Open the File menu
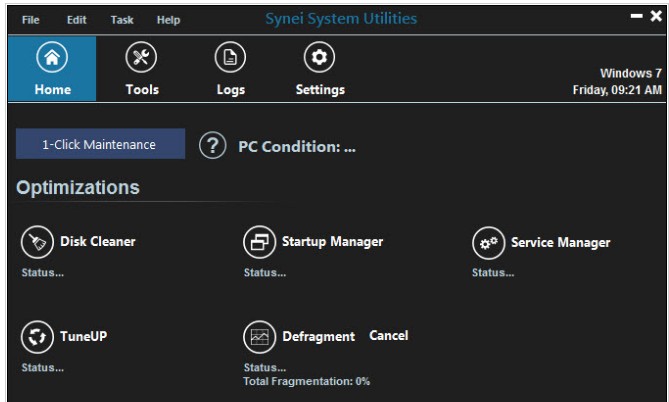 [30, 20]
